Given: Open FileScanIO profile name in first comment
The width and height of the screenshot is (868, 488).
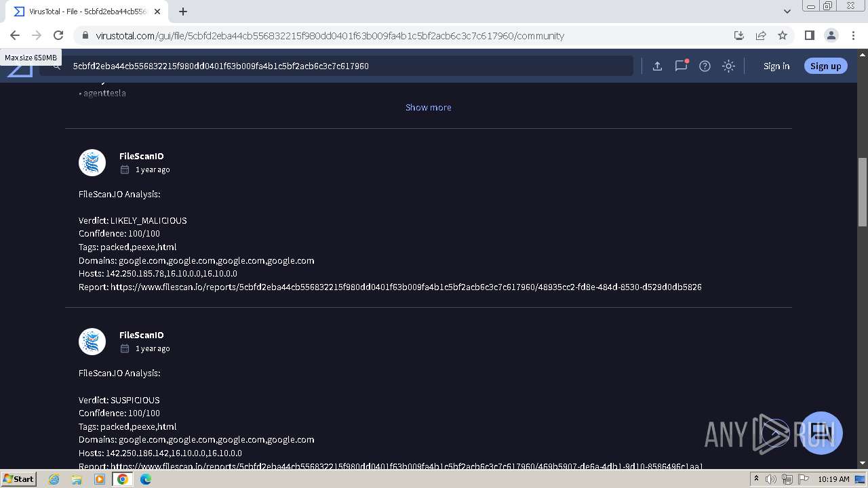Looking at the screenshot, I should coord(141,156).
